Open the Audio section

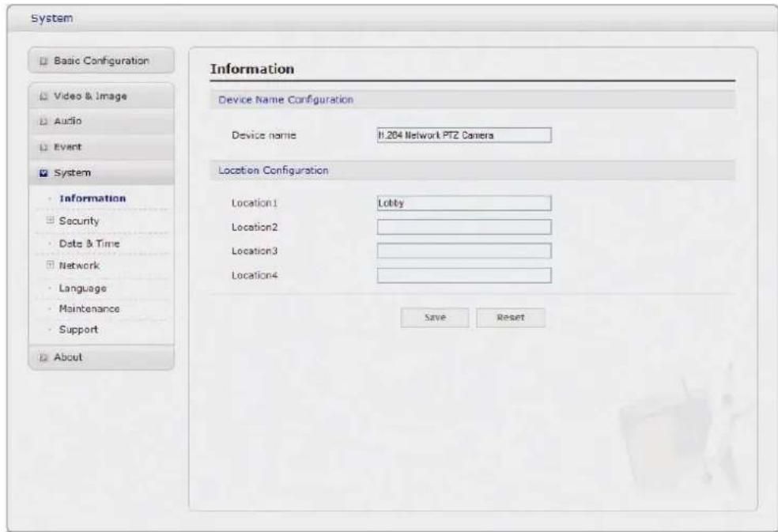pos(101,121)
